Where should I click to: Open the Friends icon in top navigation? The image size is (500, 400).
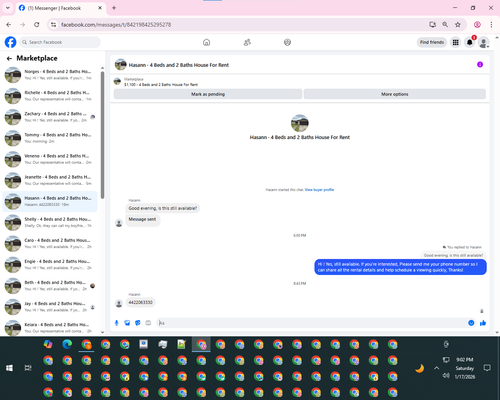click(x=247, y=42)
